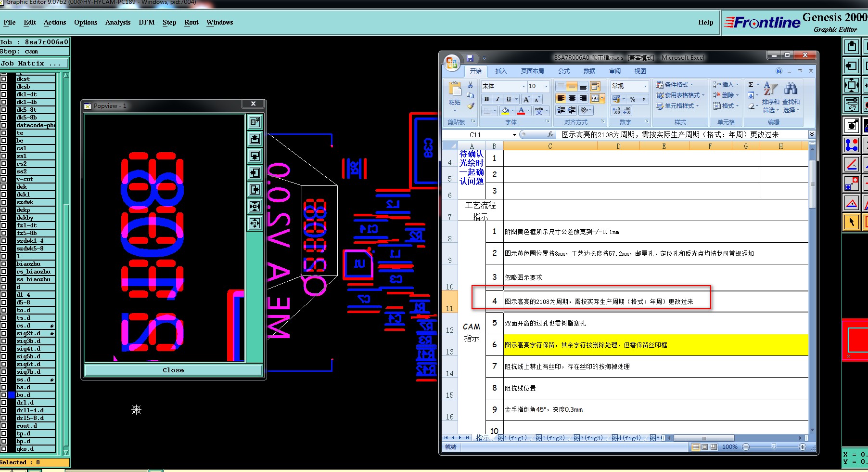
Task: Click the black circle with arrow tool in Genesis
Action: [852, 125]
